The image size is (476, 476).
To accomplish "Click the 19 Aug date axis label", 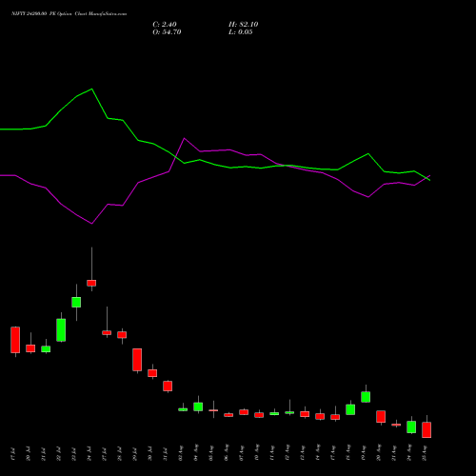I will [364, 453].
